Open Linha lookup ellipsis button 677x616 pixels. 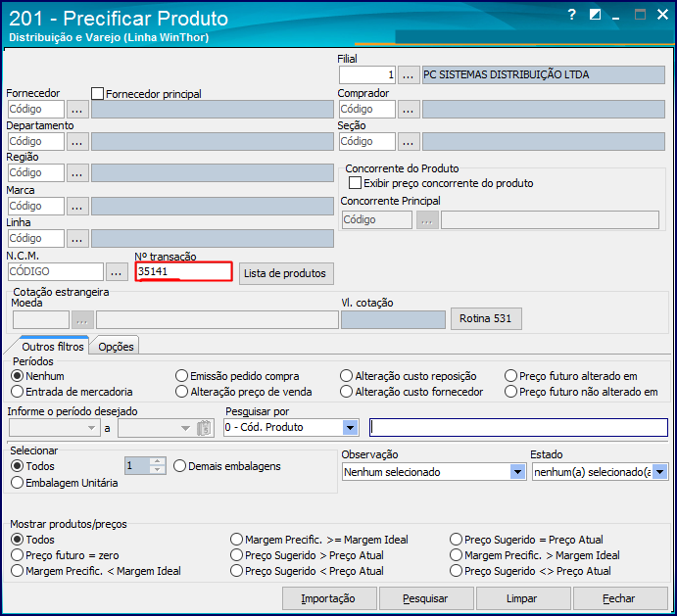click(77, 239)
